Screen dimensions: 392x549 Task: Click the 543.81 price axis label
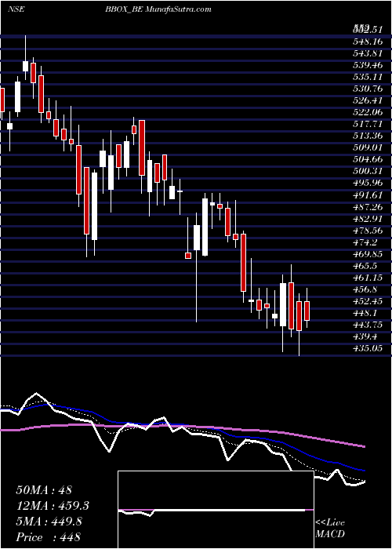(368, 53)
